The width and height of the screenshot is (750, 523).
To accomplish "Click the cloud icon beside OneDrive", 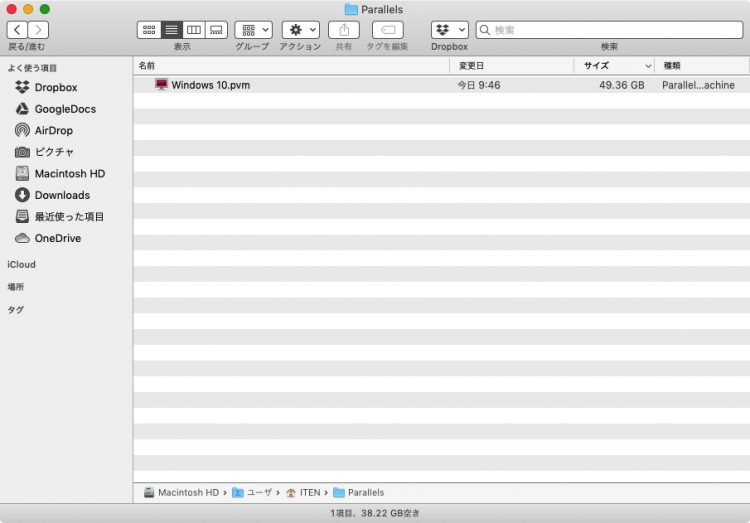I will tap(22, 238).
